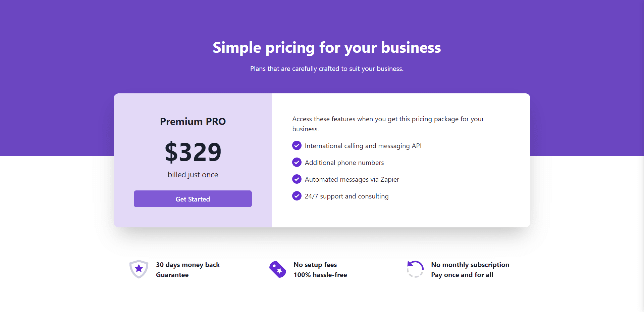The height and width of the screenshot is (312, 644).
Task: Click the No setup fees text
Action: [315, 265]
